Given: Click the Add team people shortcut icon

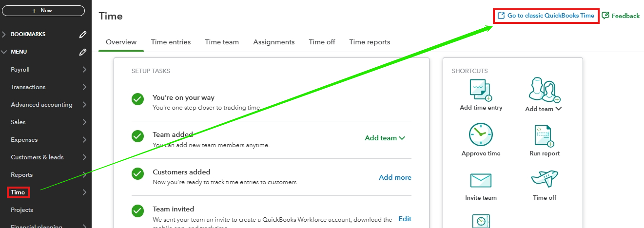Looking at the screenshot, I should (x=544, y=90).
